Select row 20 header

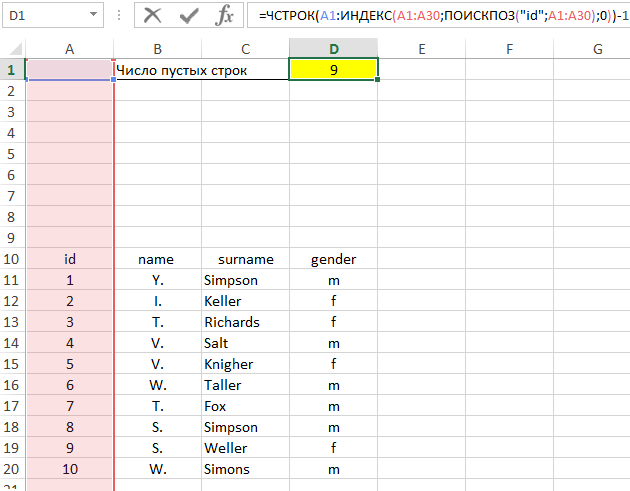(12, 469)
